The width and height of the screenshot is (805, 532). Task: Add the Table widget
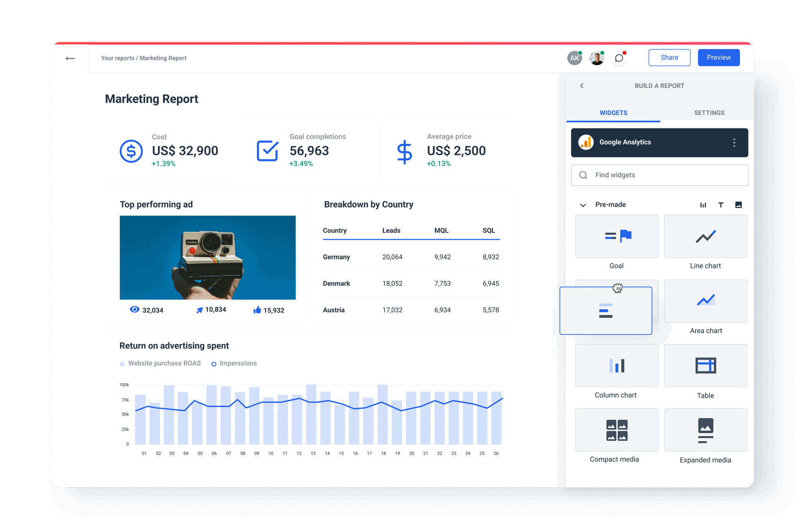705,365
